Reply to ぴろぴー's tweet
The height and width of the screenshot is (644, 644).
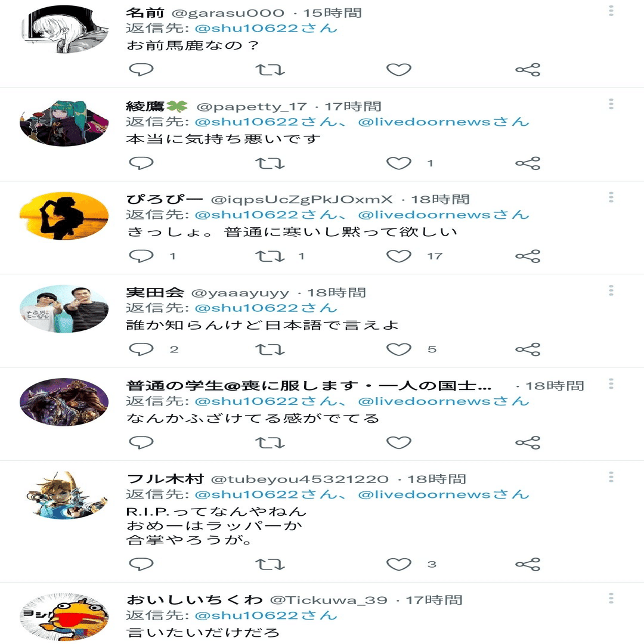pyautogui.click(x=141, y=256)
